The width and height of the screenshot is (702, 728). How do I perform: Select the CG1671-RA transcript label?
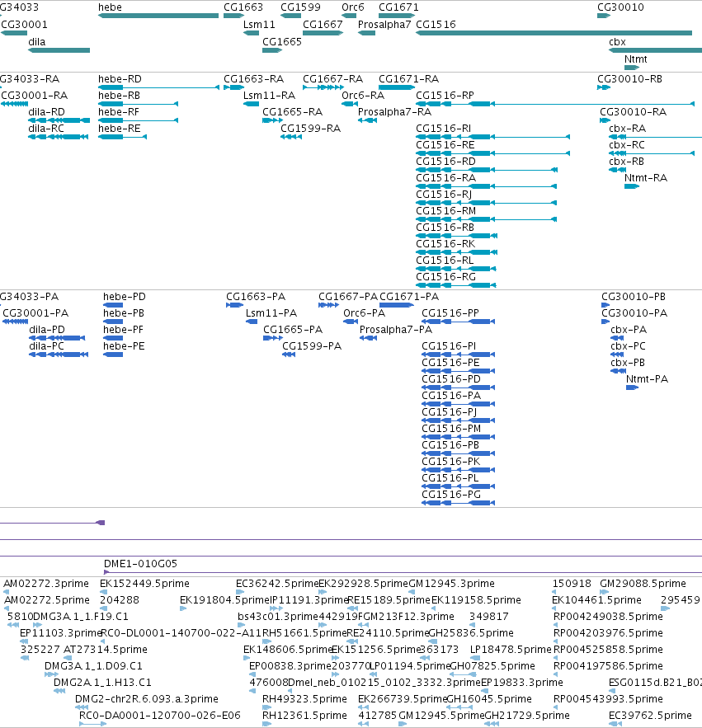coord(409,79)
